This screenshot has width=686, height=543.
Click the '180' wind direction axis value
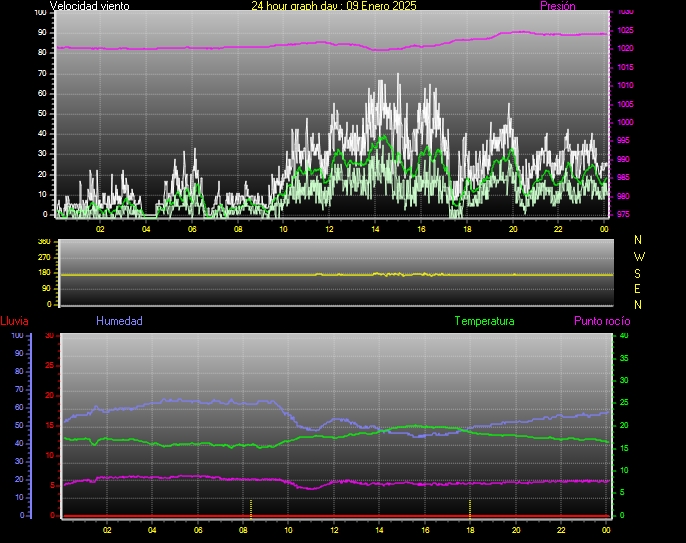[44, 273]
